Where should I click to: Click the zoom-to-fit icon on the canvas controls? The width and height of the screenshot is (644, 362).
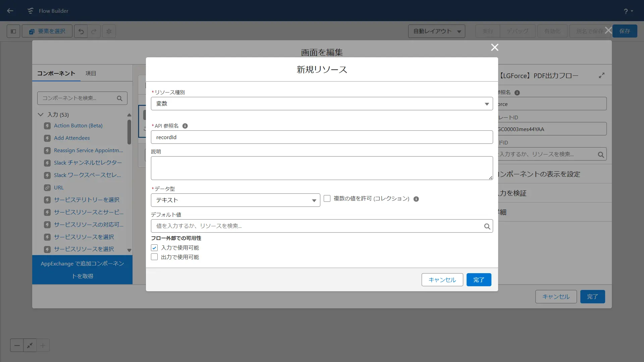[x=30, y=345]
